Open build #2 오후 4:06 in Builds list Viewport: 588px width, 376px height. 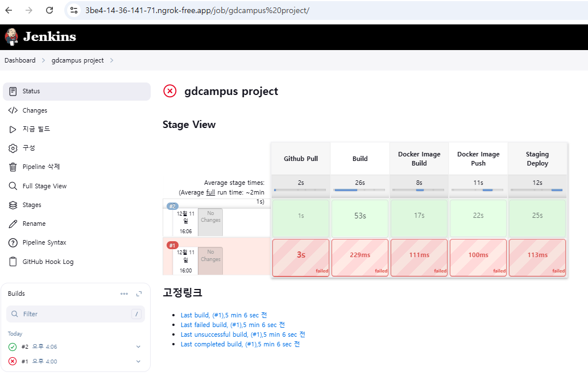pos(39,347)
